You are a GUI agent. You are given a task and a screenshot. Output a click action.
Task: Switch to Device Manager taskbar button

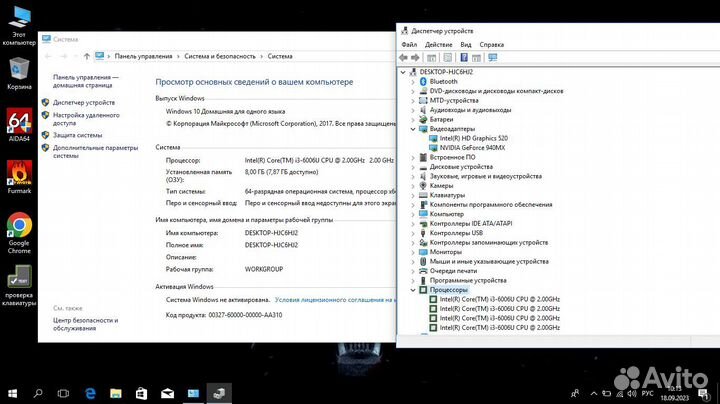click(x=219, y=393)
